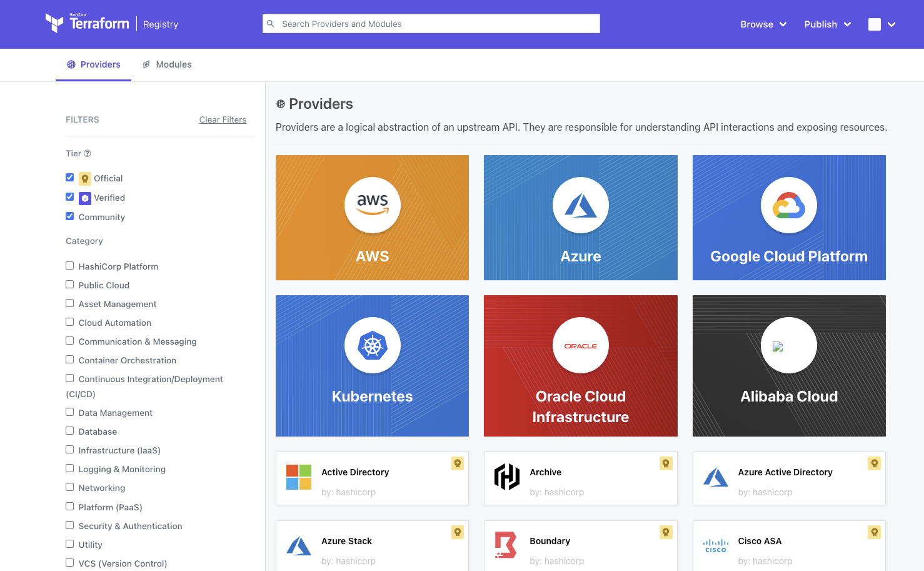
Task: Expand the user account chevron
Action: (x=891, y=24)
